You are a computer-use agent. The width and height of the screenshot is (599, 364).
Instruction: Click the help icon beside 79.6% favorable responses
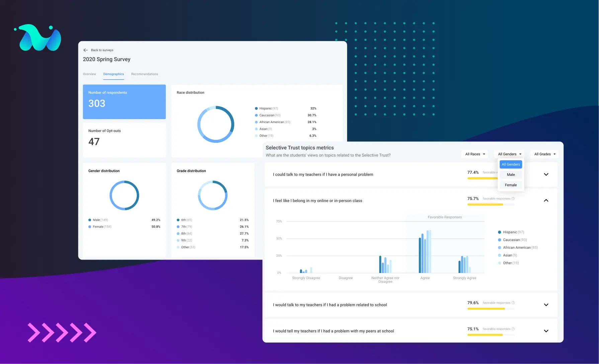point(513,303)
